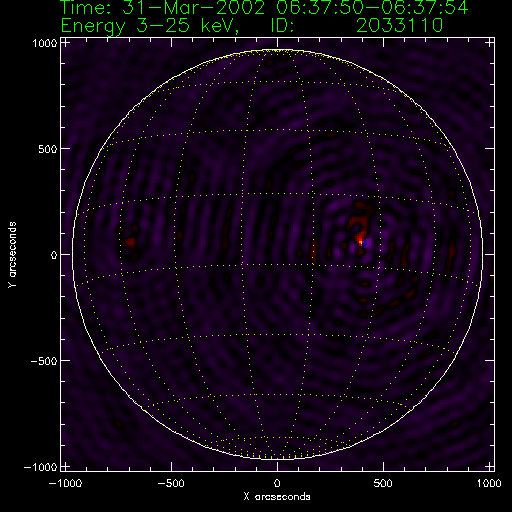This screenshot has width=512, height=512.
Task: Click the 500 label on the X axis
Action: click(x=383, y=483)
